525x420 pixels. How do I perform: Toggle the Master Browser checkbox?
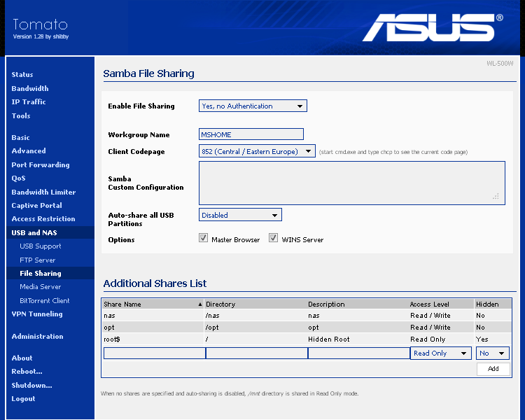click(204, 239)
